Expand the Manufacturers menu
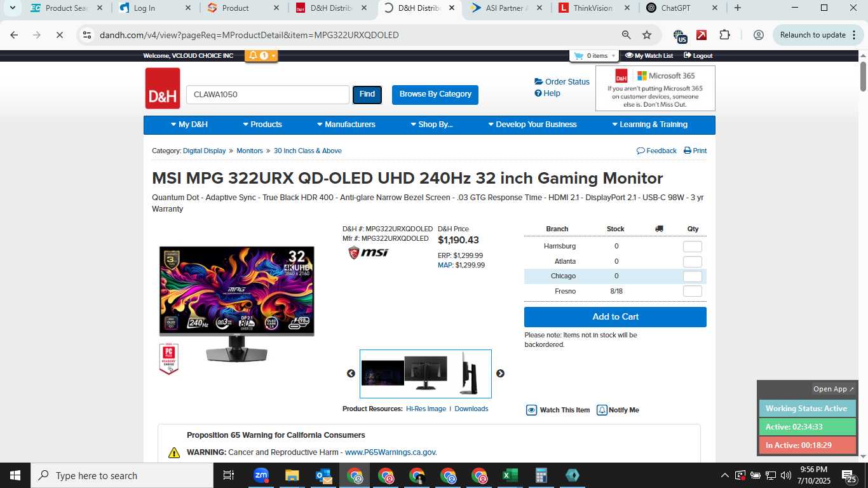 [x=346, y=125]
